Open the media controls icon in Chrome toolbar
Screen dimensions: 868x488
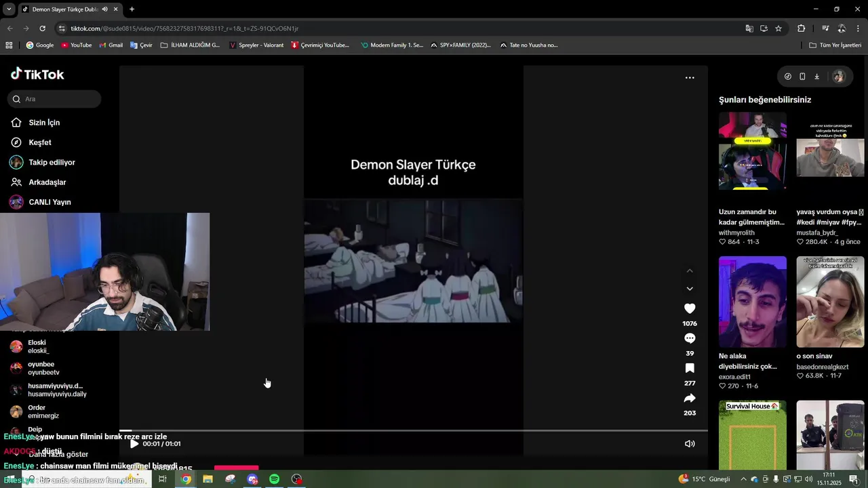tap(825, 28)
